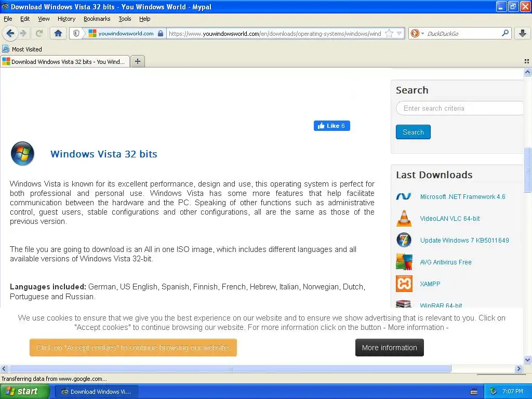Open the File menu
Screen dimensions: 532x399
coord(8,19)
